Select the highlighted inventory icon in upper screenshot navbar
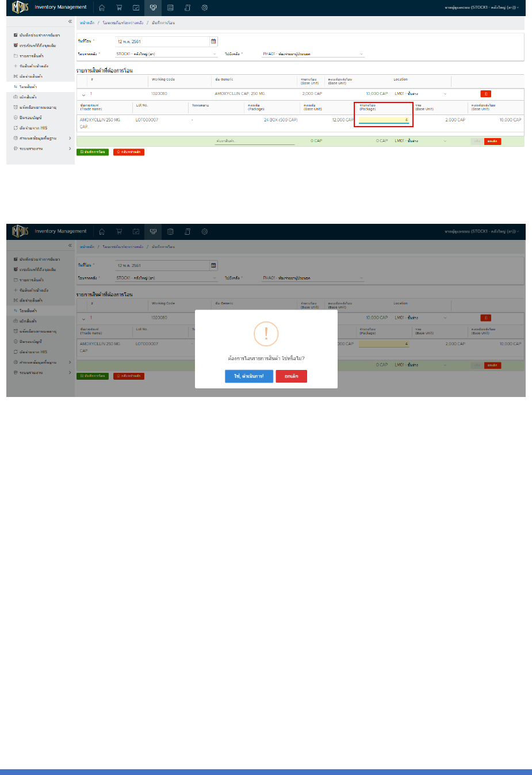Image resolution: width=532 pixels, height=775 pixels. pyautogui.click(x=153, y=7)
